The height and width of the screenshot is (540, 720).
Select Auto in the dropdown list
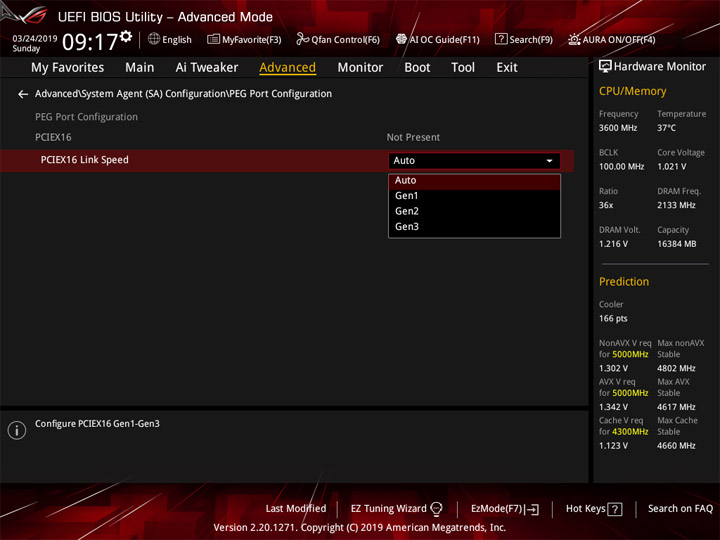(x=474, y=181)
